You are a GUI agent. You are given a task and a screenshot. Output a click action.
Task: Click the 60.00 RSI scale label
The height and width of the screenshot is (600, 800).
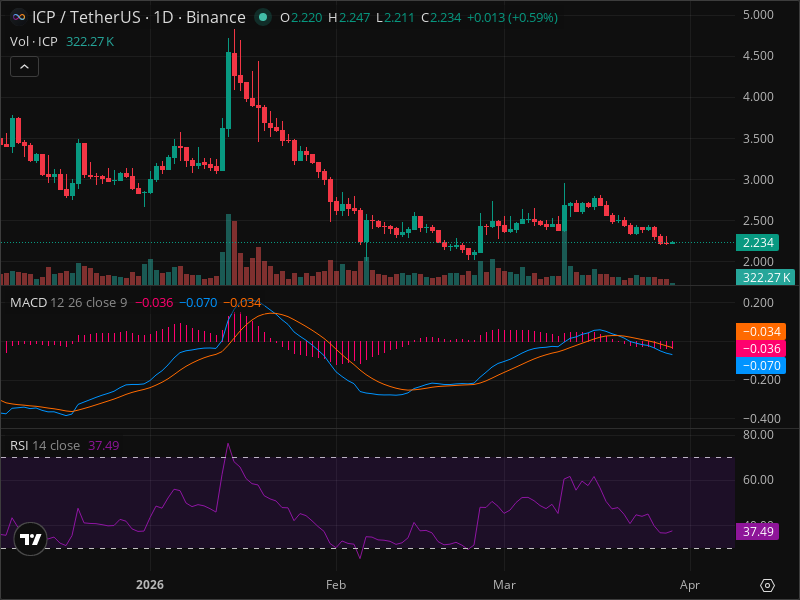[758, 480]
